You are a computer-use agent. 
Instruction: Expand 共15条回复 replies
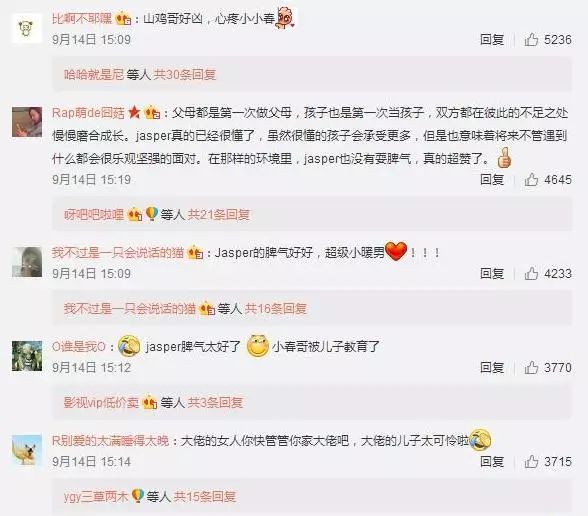coord(205,497)
